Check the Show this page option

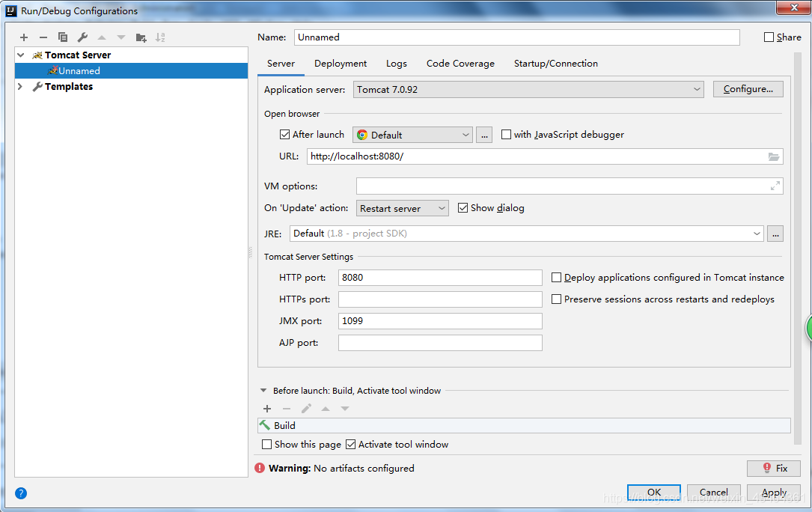coord(266,444)
